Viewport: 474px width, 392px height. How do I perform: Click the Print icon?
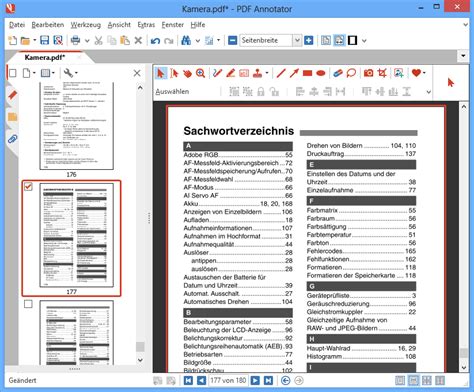click(x=75, y=41)
